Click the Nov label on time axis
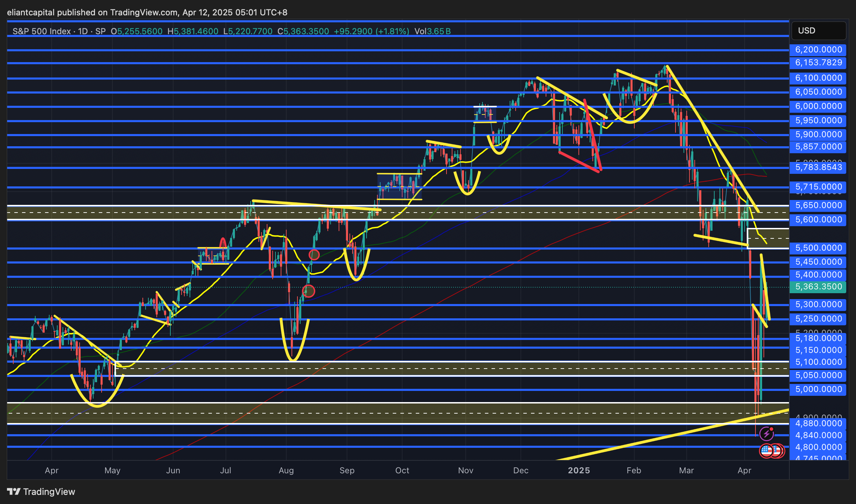Image resolution: width=856 pixels, height=504 pixels. [465, 470]
